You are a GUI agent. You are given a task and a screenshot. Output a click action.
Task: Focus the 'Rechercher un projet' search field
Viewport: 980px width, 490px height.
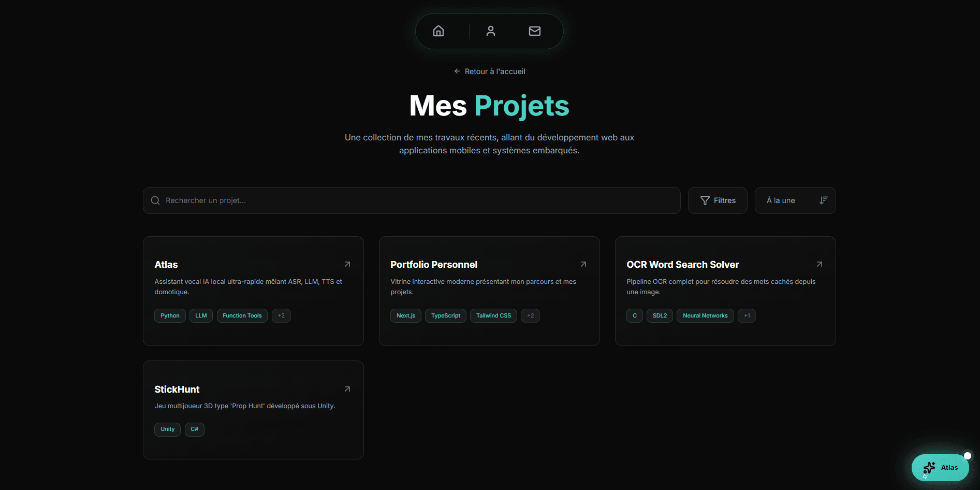(x=414, y=200)
